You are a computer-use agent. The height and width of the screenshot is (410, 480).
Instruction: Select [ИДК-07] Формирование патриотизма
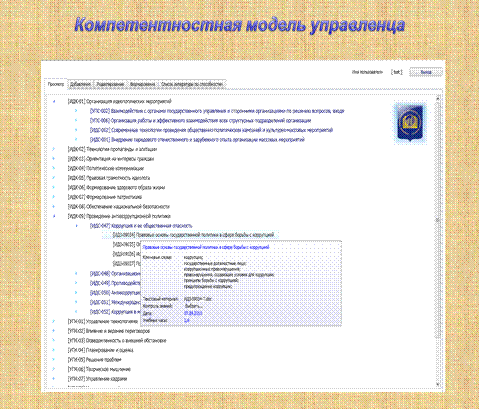coord(105,197)
